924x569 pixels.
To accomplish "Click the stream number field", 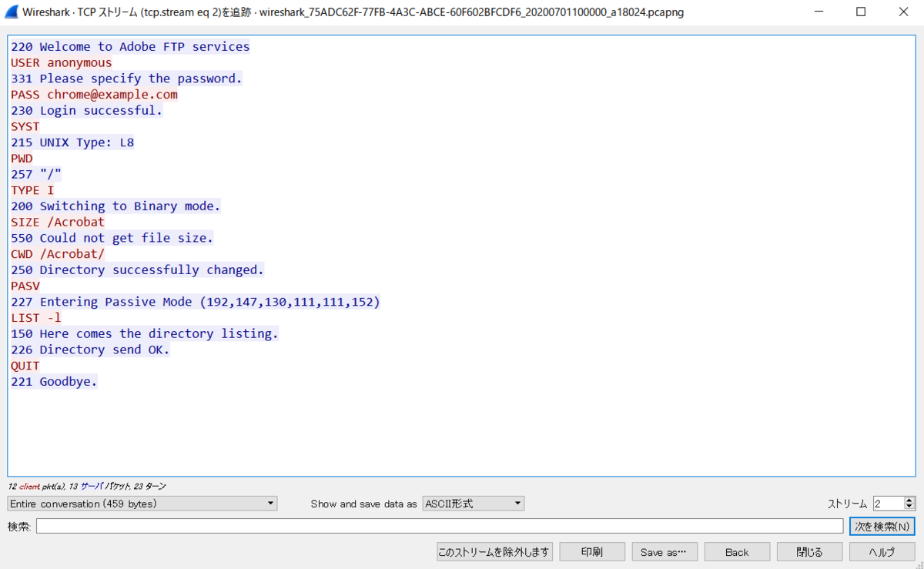I will (889, 504).
